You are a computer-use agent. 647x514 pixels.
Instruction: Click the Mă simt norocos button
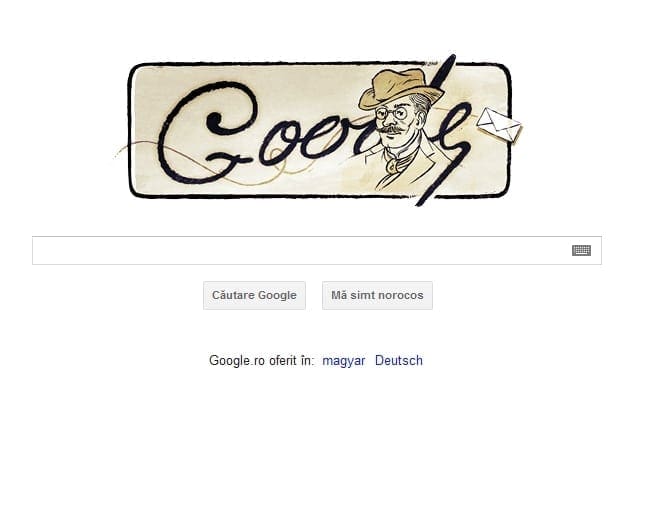(377, 295)
